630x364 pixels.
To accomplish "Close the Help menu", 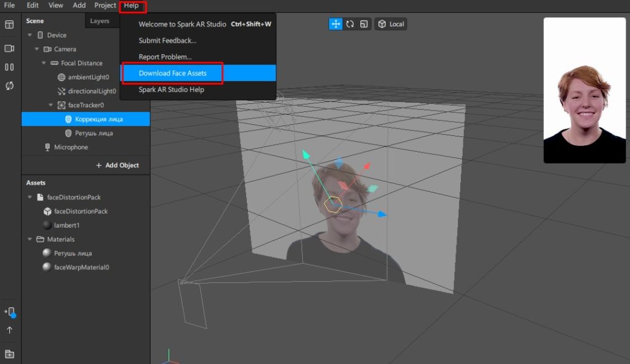I will (x=132, y=5).
